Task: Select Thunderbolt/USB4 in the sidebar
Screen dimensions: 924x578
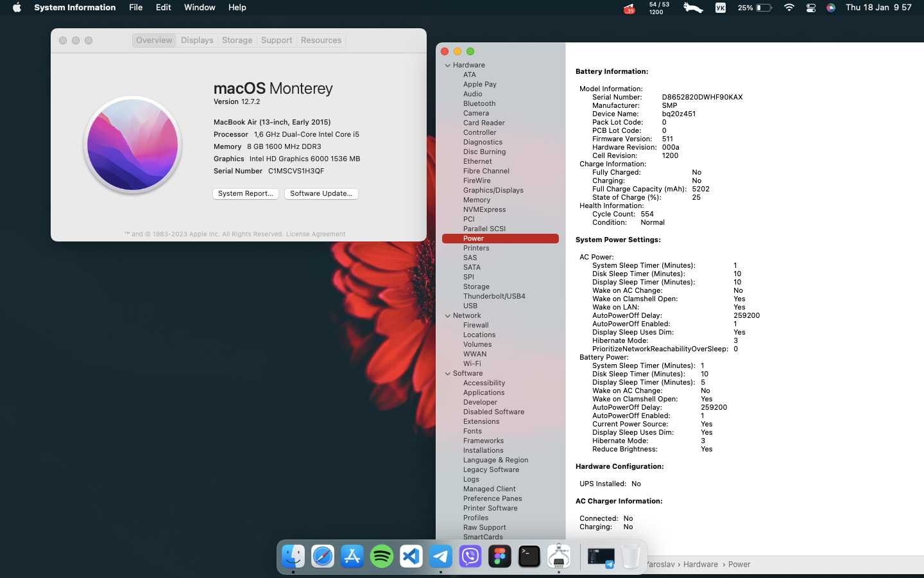Action: pyautogui.click(x=494, y=296)
